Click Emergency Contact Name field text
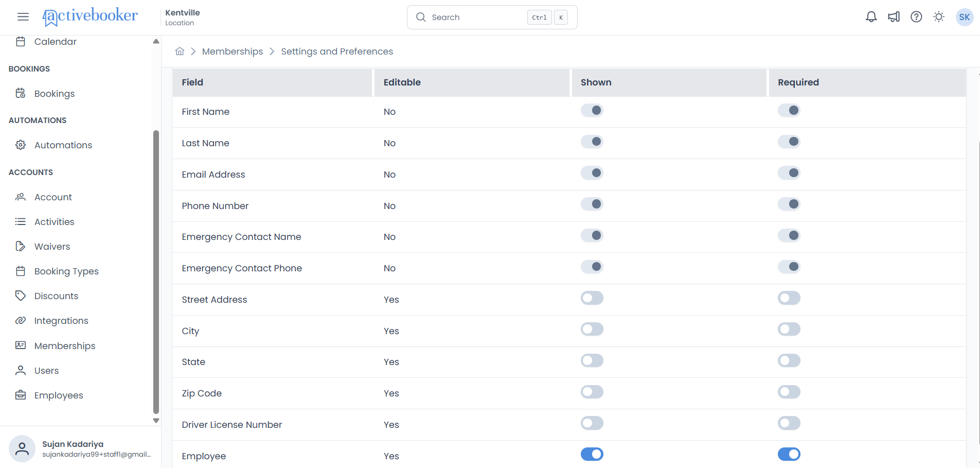 click(x=241, y=237)
